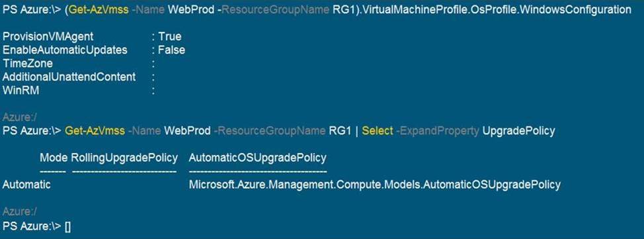Select the -ExpandProperty parameter text
The height and width of the screenshot is (239, 644).
tap(437, 131)
